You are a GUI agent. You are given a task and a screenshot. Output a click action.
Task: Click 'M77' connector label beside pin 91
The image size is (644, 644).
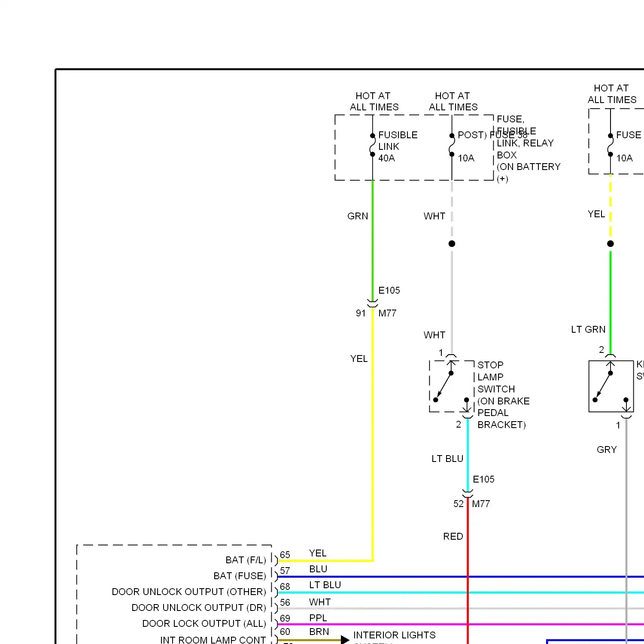387,313
